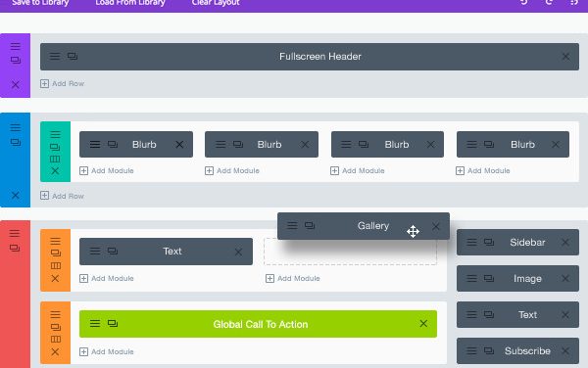The image size is (588, 368).
Task: Delete orange row containing Text module
Action: pos(55,278)
